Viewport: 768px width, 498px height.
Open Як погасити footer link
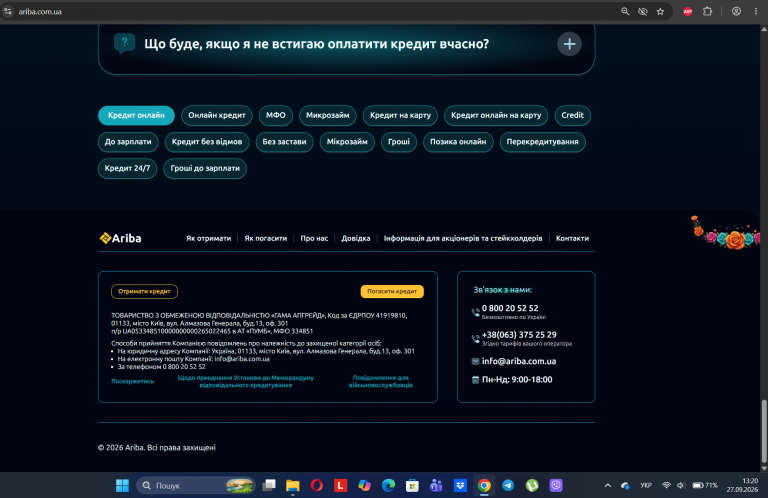(x=265, y=238)
